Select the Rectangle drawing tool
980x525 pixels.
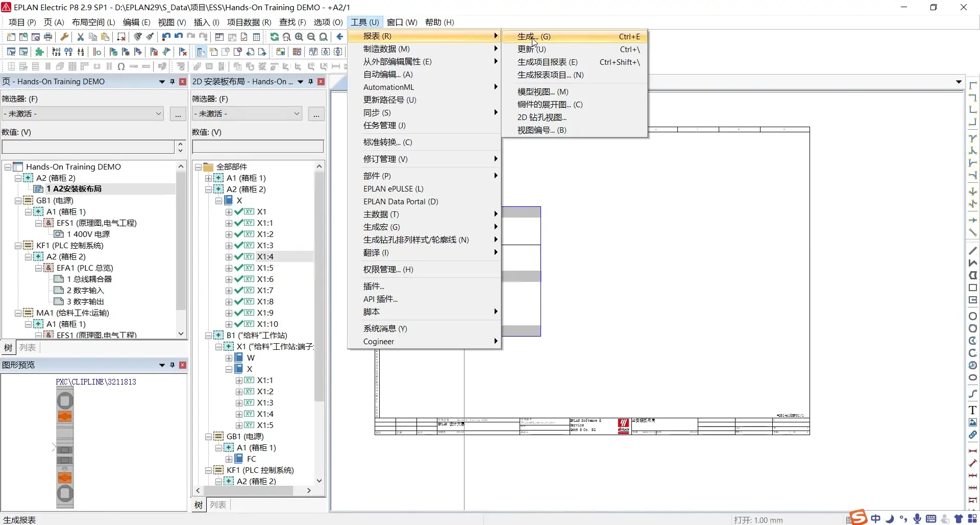coord(973,288)
